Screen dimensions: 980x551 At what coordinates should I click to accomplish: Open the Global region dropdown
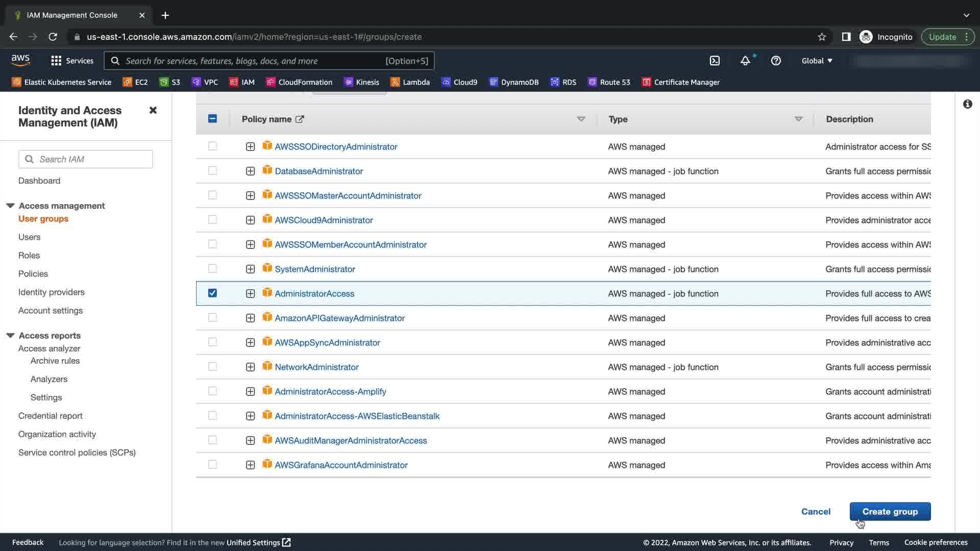click(817, 61)
